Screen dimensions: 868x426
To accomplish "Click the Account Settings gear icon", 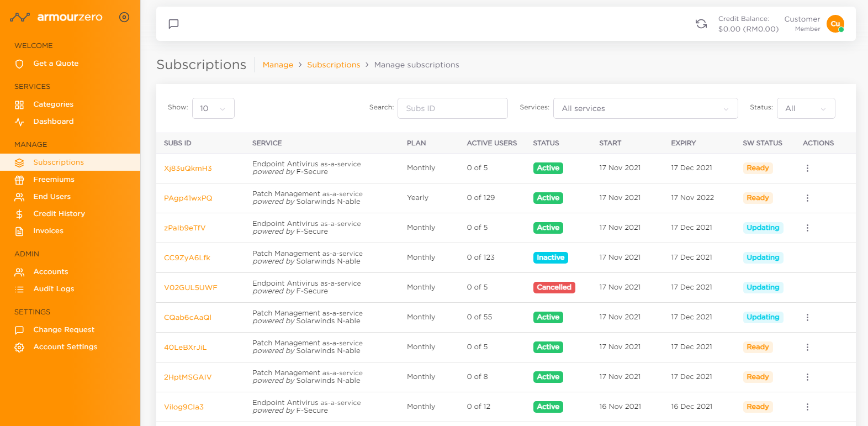I will (19, 347).
